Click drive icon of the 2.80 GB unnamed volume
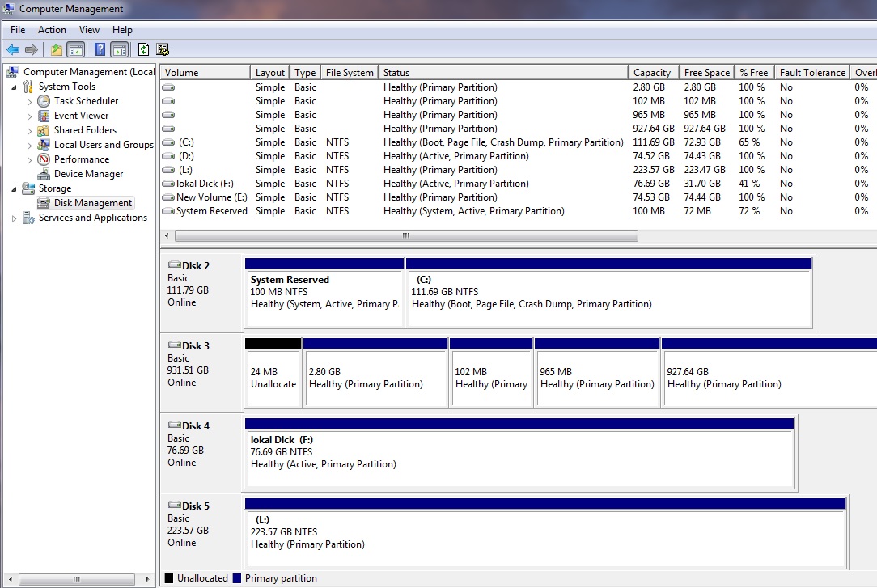The height and width of the screenshot is (588, 877). coord(168,87)
